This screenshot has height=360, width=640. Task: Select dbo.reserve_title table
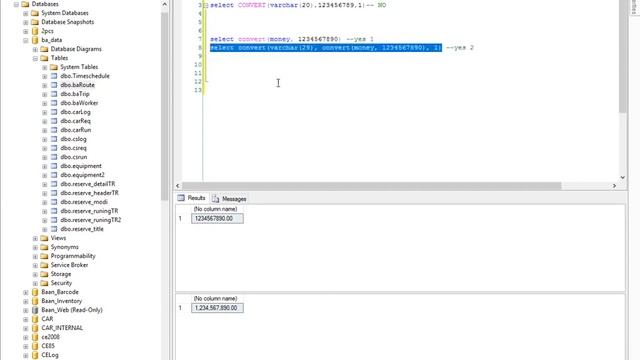[82, 229]
